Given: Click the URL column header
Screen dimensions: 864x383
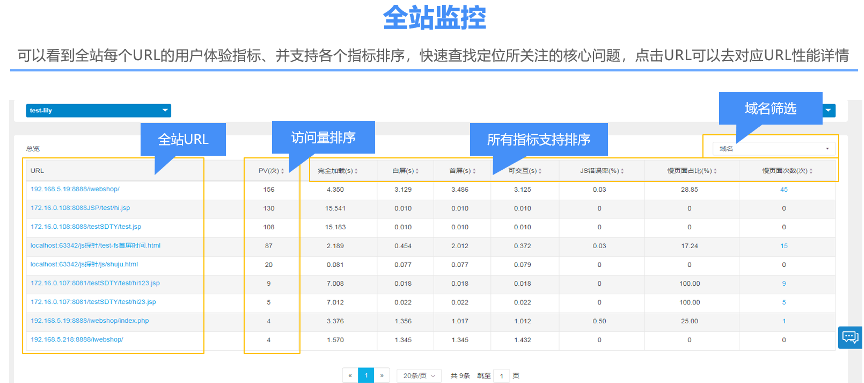Looking at the screenshot, I should click(37, 171).
